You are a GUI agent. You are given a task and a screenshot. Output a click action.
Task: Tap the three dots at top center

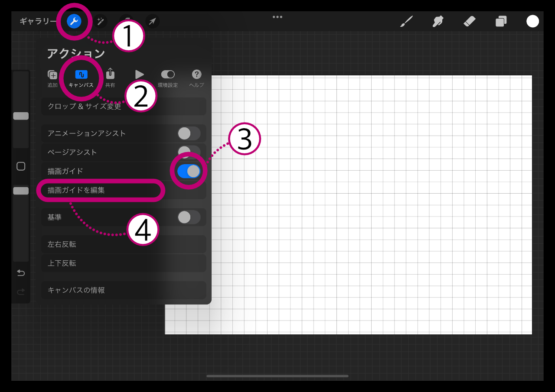coord(277,17)
